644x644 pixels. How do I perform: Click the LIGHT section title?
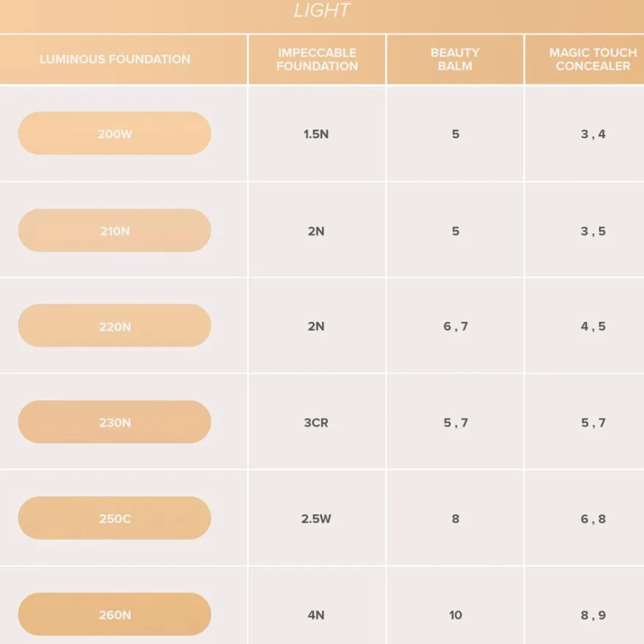coord(322,11)
